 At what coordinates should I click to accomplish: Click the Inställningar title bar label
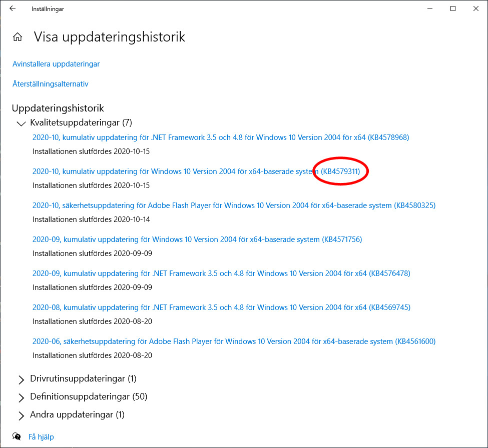tap(48, 8)
